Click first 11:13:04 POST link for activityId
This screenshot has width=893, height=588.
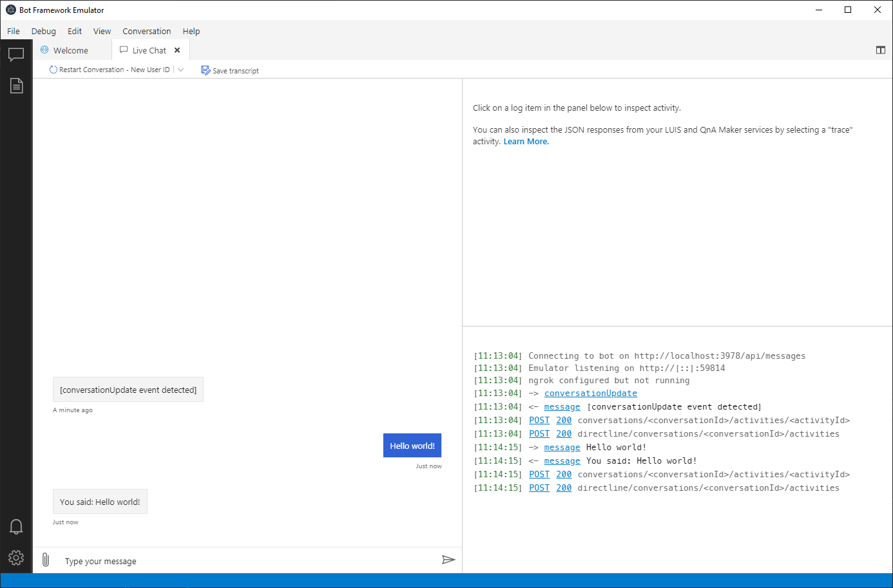click(x=539, y=421)
